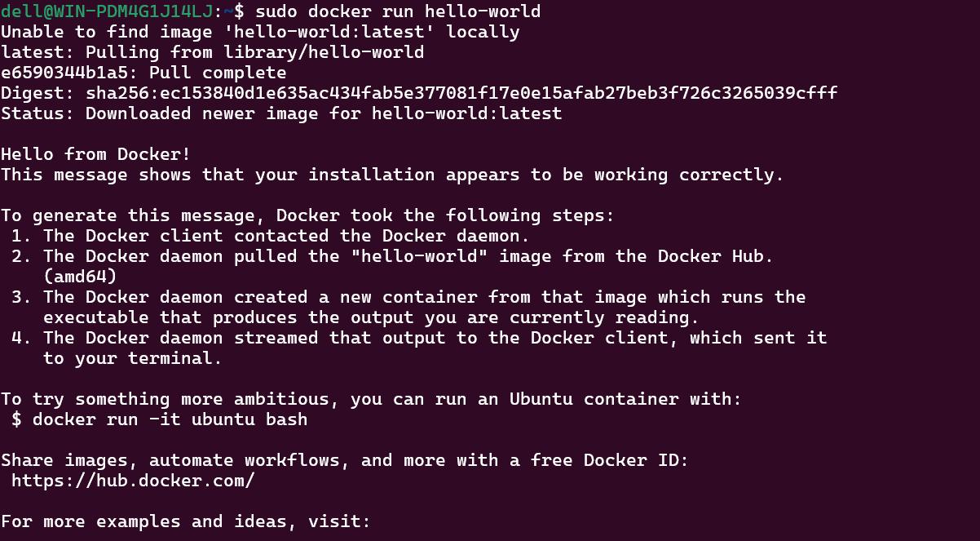This screenshot has width=980, height=541.
Task: Click step 3 about creating a new container
Action: coord(424,297)
